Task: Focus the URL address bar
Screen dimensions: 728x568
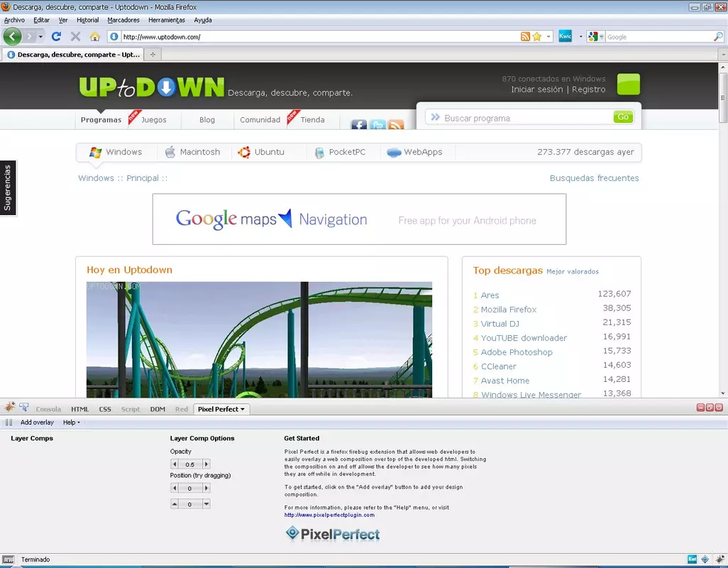Action: [x=320, y=37]
